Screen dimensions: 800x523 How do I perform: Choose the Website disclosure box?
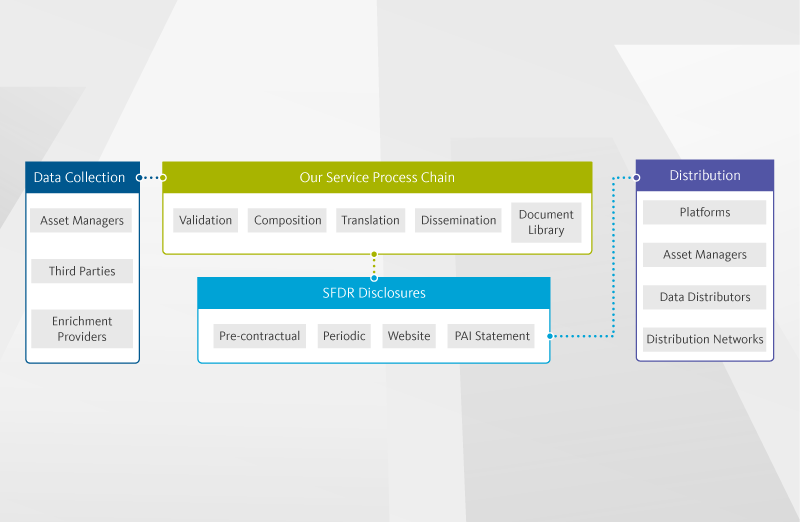pyautogui.click(x=409, y=336)
